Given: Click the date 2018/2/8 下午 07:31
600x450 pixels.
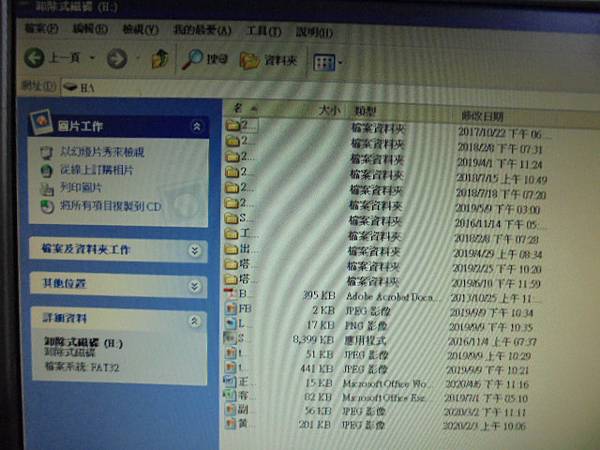Looking at the screenshot, I should click(500, 148).
